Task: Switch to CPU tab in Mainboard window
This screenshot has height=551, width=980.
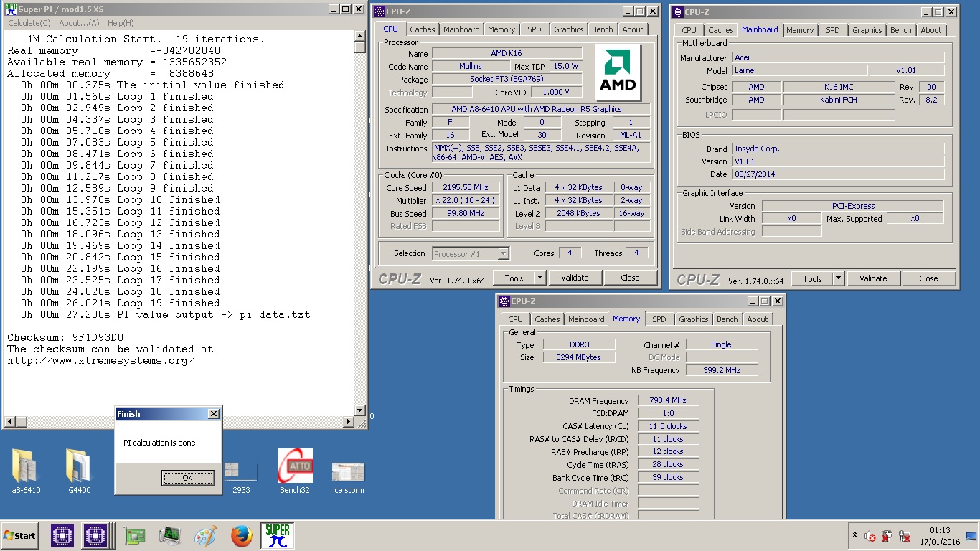Action: click(689, 30)
